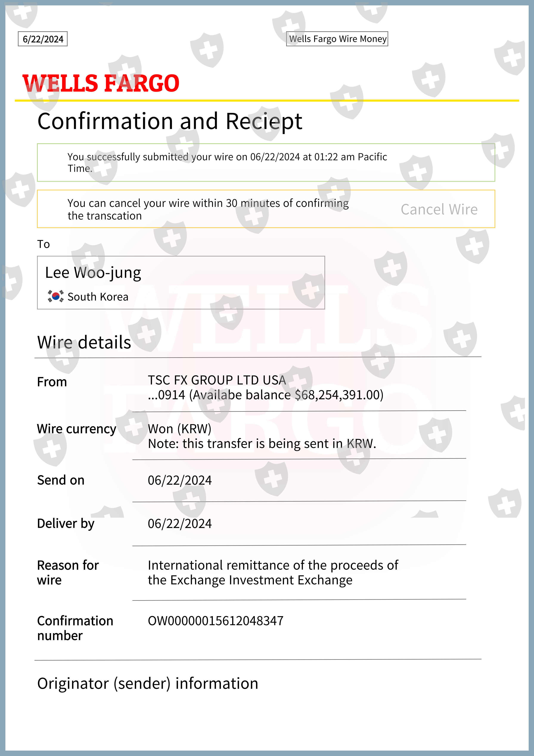The image size is (534, 756).
Task: Click the South Korea country text
Action: coord(98,297)
